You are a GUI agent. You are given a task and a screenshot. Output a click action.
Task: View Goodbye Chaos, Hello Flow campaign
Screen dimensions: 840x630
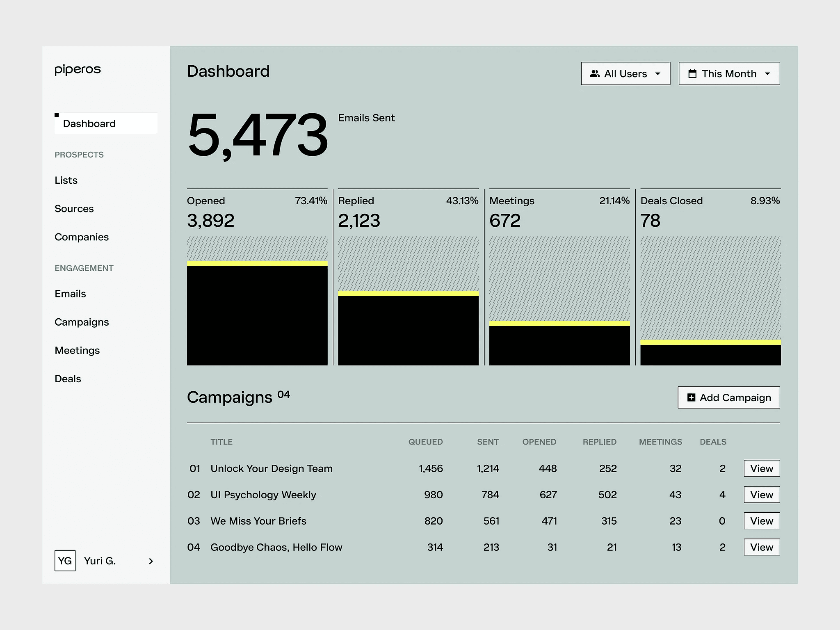coord(762,547)
